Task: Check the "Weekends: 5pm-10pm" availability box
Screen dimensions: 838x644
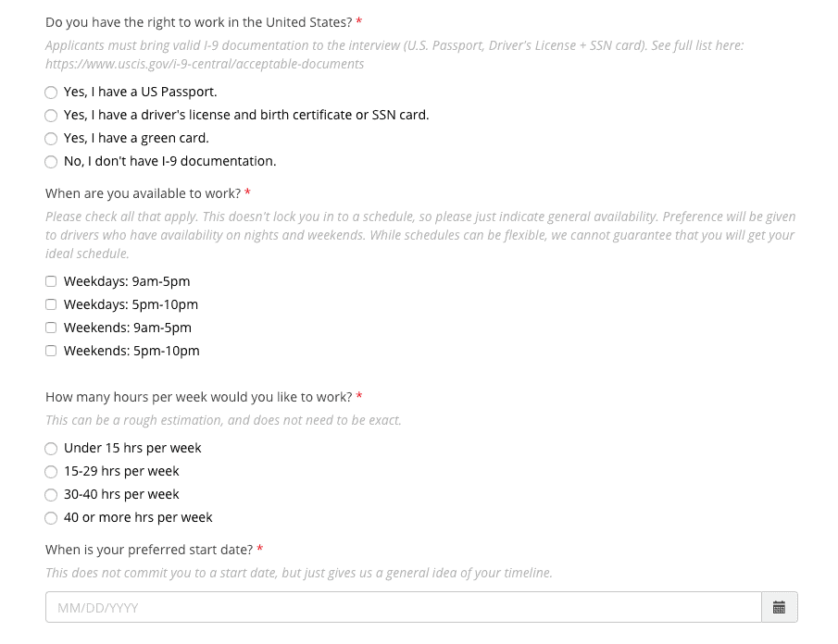Action: [x=51, y=350]
